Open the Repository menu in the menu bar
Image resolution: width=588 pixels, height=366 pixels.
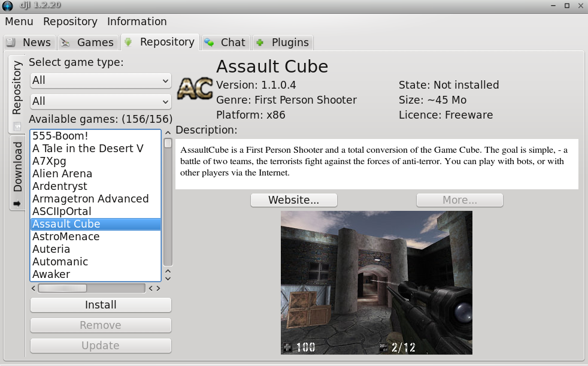click(70, 22)
